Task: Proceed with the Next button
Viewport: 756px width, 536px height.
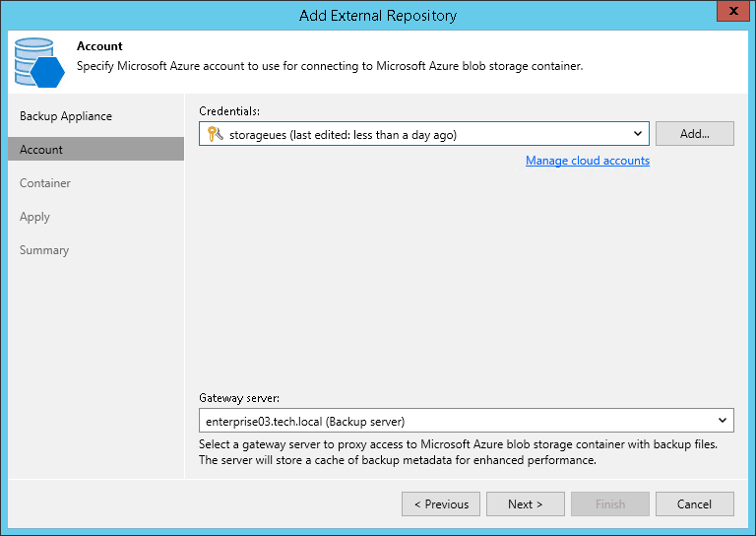Action: point(525,503)
